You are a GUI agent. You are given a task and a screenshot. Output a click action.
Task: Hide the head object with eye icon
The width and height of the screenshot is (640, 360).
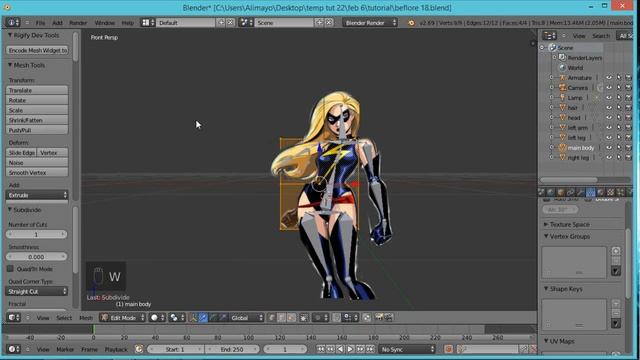[609, 118]
